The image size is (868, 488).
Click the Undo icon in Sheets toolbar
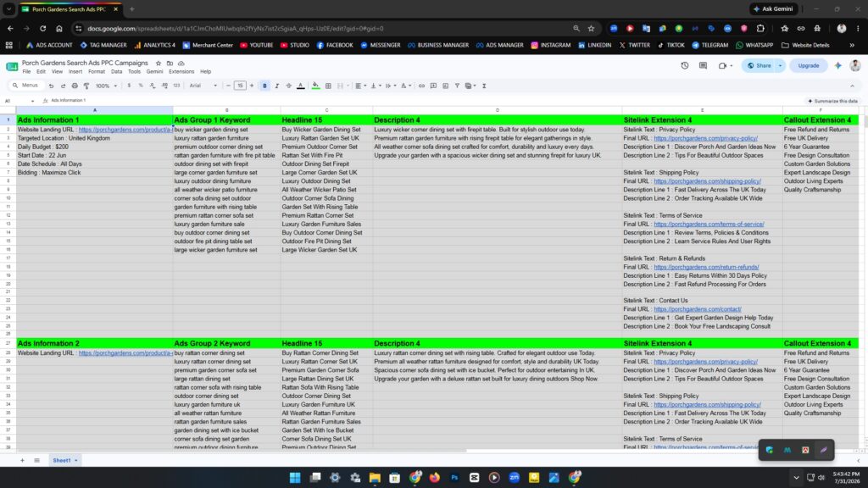(x=51, y=86)
